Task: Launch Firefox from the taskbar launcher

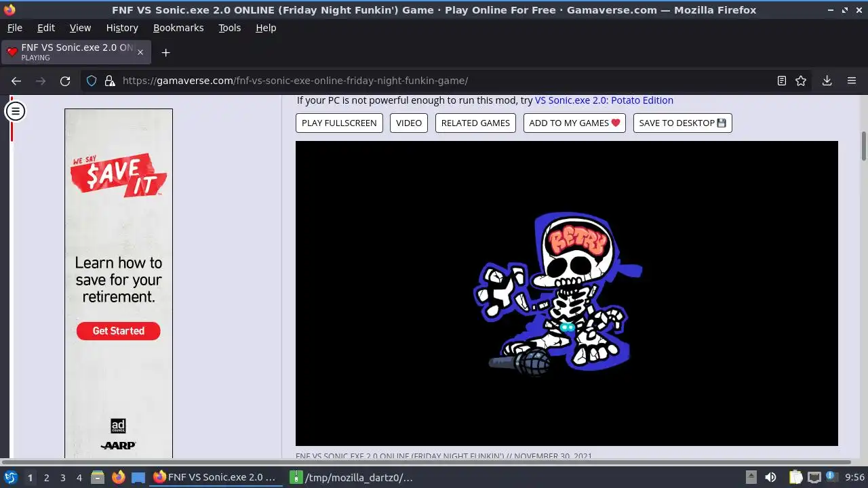Action: (119, 477)
